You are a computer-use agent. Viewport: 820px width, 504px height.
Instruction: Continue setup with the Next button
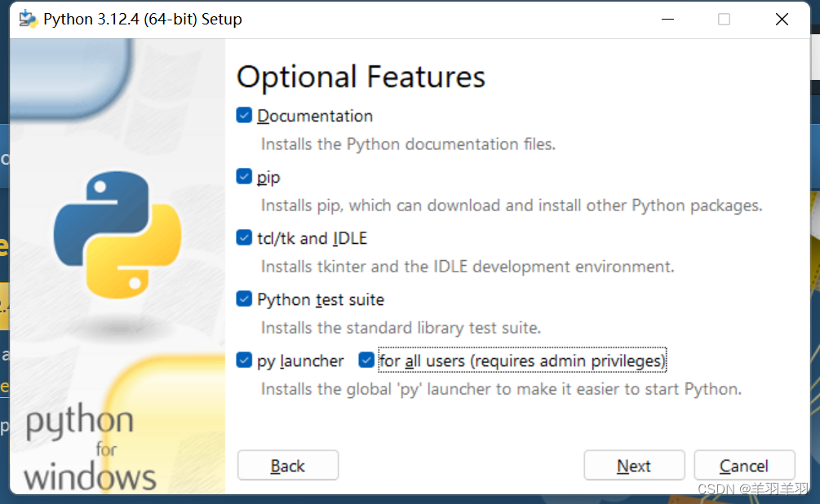pyautogui.click(x=634, y=466)
